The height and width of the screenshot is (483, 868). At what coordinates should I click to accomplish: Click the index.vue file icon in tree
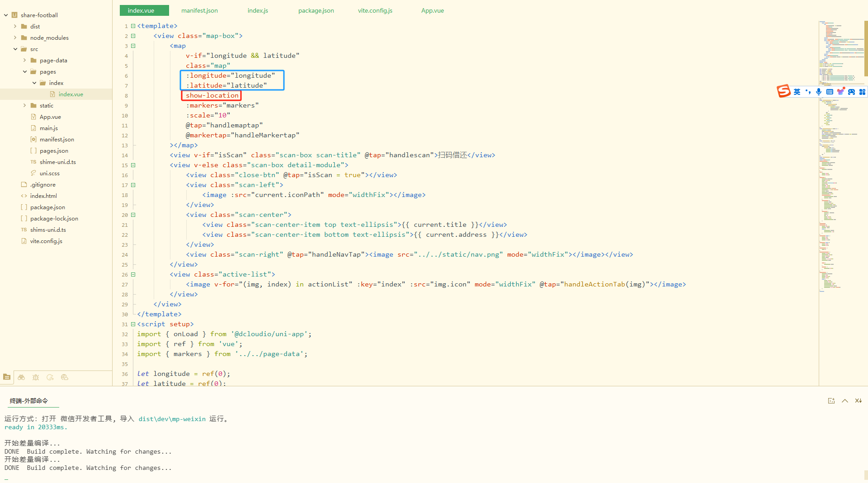(52, 94)
